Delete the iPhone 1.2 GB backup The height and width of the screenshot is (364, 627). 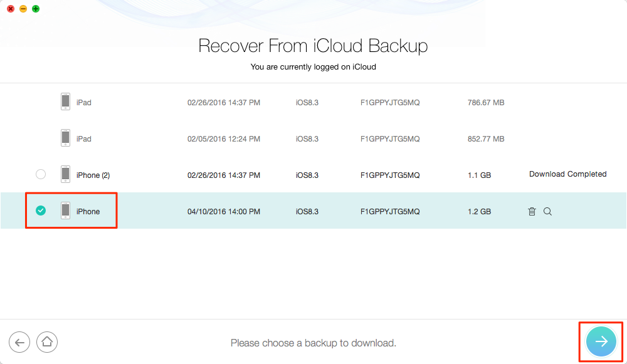(x=532, y=211)
